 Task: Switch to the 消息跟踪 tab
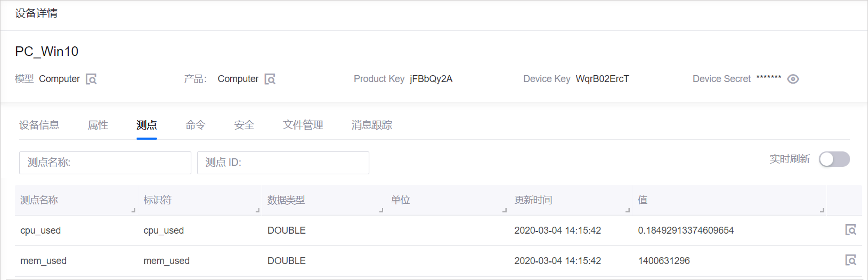pyautogui.click(x=372, y=125)
